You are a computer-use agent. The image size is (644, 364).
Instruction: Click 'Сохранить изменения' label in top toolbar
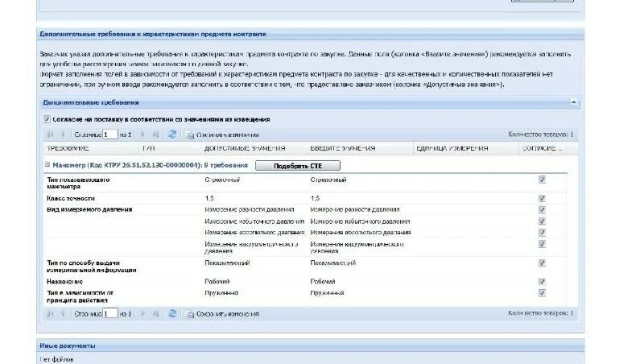click(228, 134)
